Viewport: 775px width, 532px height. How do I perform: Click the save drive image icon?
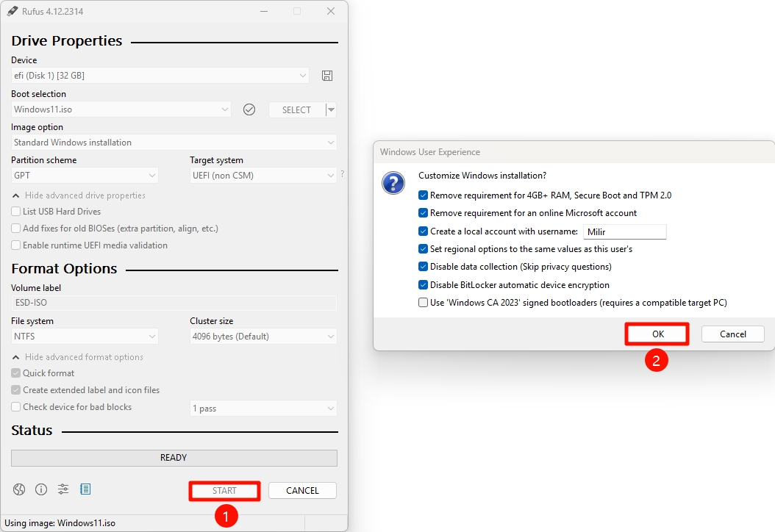coord(327,76)
